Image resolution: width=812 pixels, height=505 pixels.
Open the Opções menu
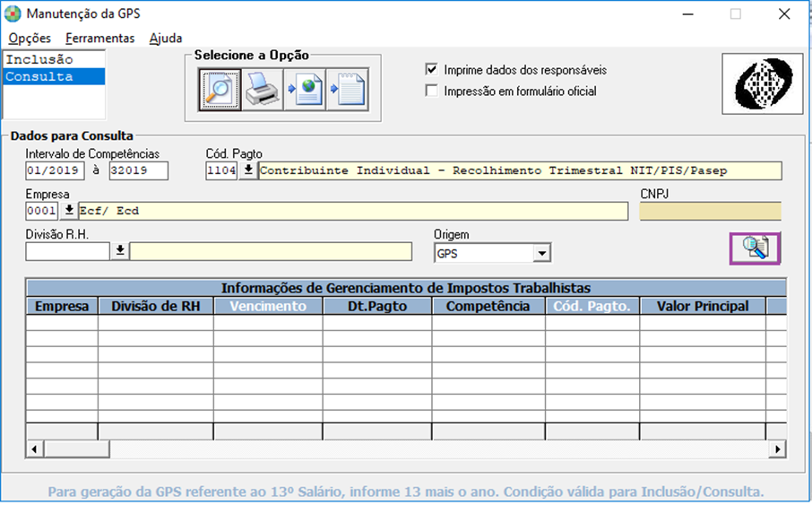[30, 39]
